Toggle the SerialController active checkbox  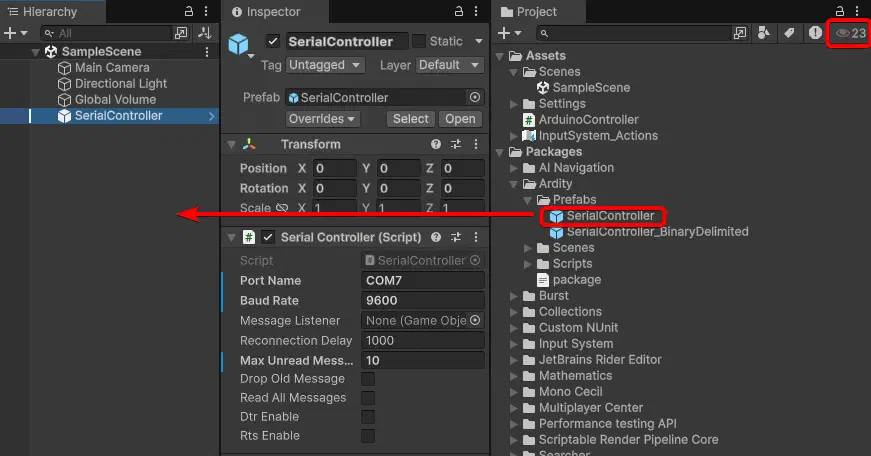[x=273, y=41]
